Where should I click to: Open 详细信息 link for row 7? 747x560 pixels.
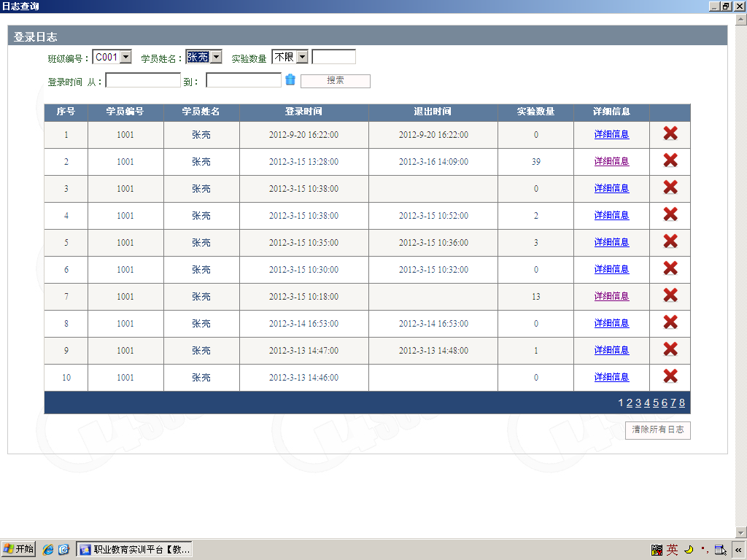[x=612, y=296]
